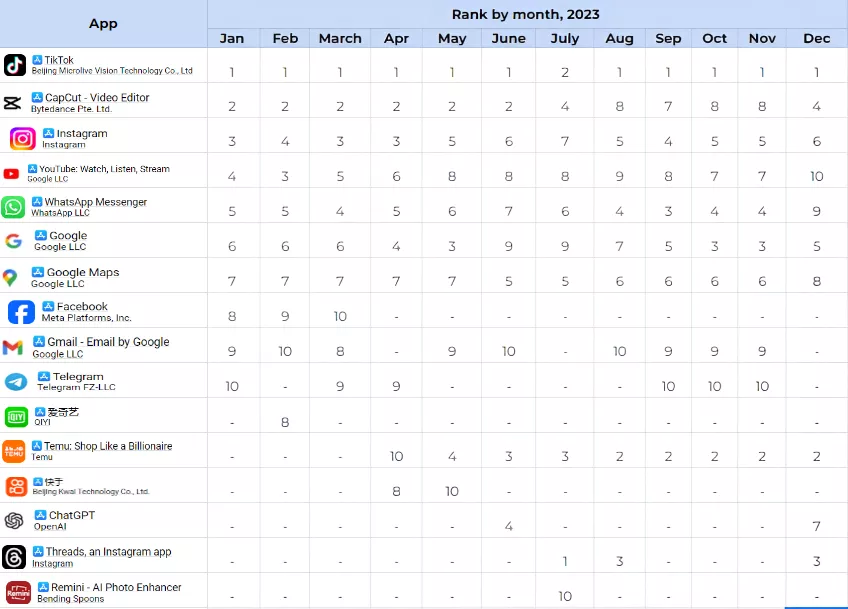This screenshot has height=609, width=848.
Task: Click the App column header
Action: (x=103, y=23)
